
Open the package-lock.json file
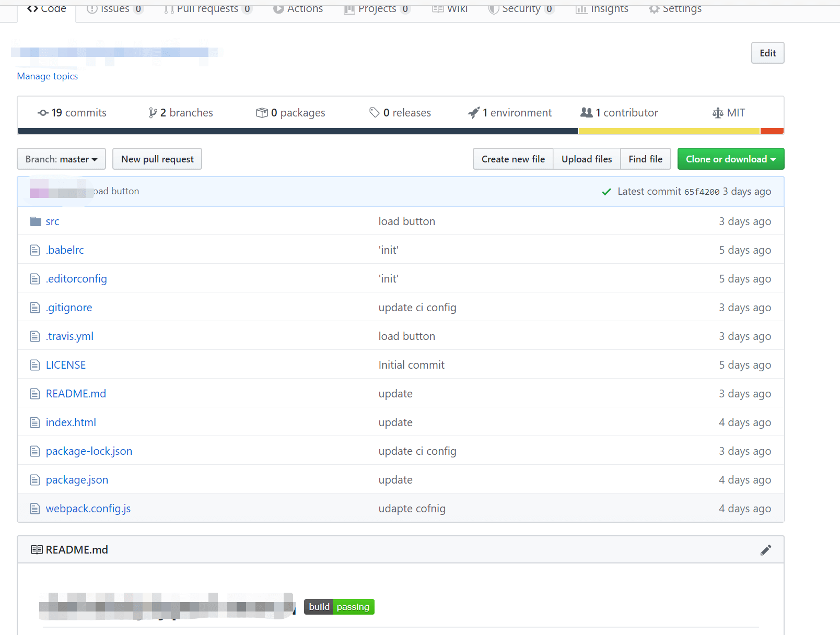point(89,451)
